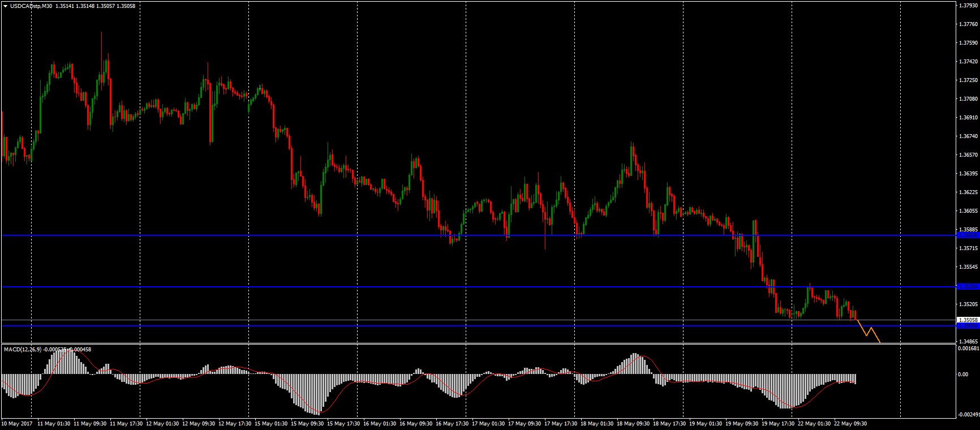
Task: Select the top blue horizontal line
Action: [339, 235]
